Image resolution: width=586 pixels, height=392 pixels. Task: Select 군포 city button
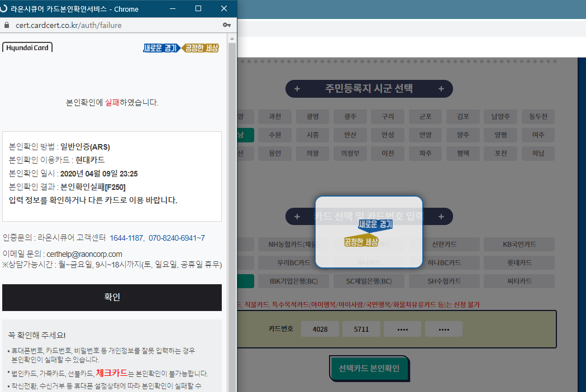click(425, 117)
